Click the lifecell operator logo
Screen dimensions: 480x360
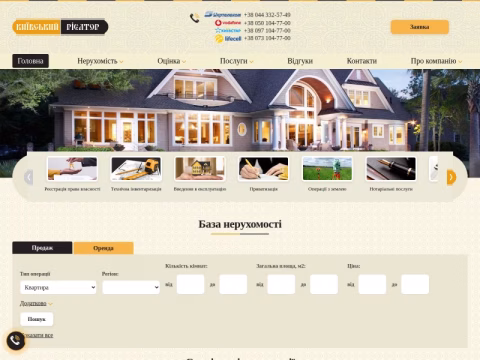(x=228, y=39)
